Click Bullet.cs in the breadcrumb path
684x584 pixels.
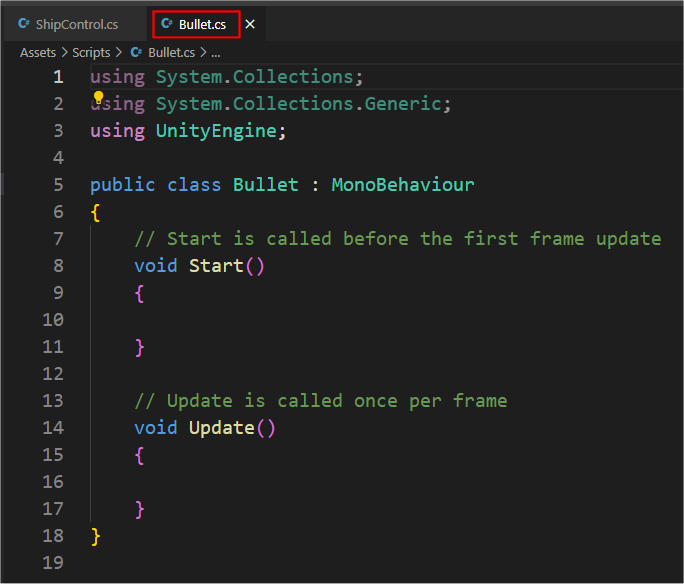coord(171,53)
